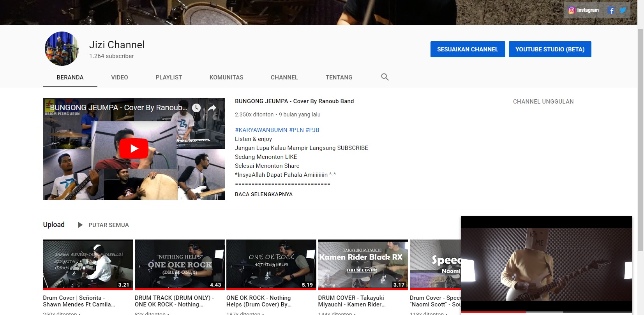The image size is (644, 315).
Task: Open the TENTANG tab
Action: [x=339, y=77]
